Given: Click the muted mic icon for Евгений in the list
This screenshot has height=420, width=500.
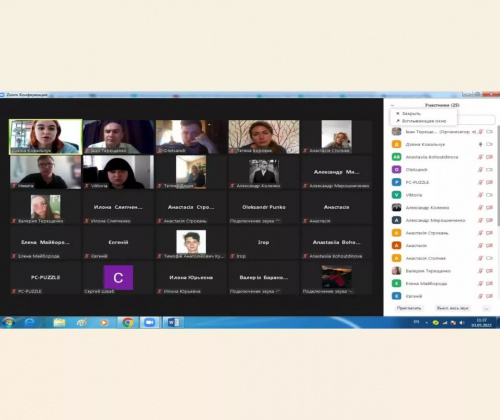Looking at the screenshot, I should 480,296.
